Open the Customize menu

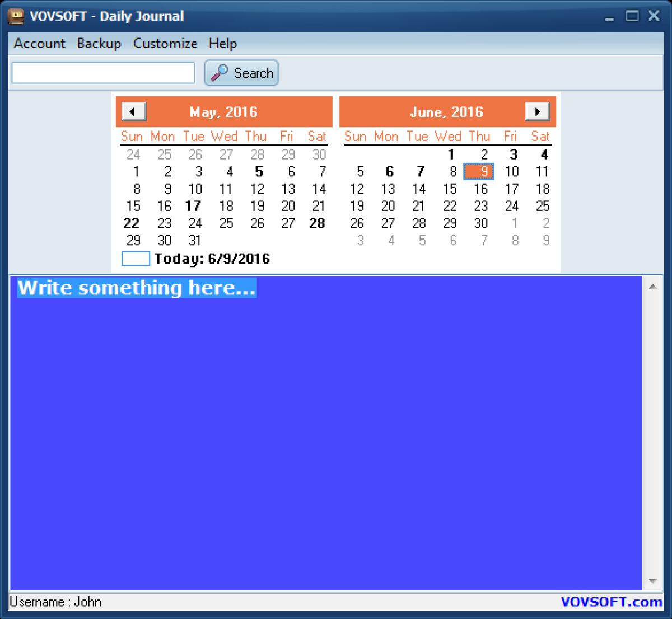click(165, 44)
